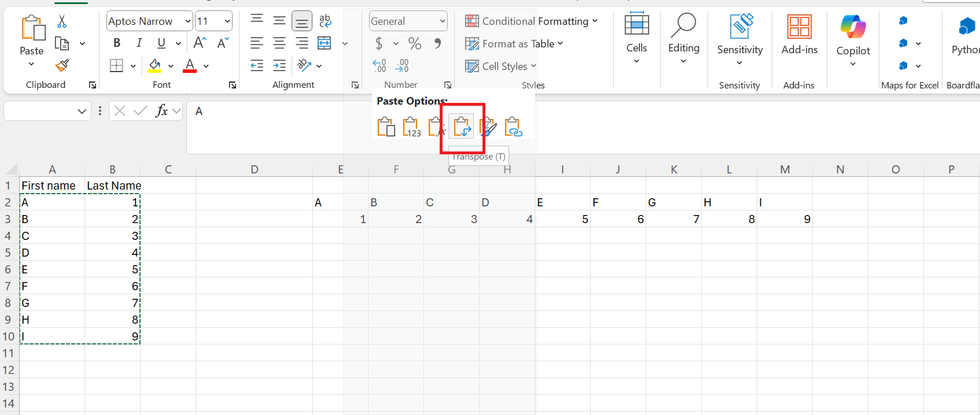Open the Aptos Narrow font name dropdown

pyautogui.click(x=188, y=21)
